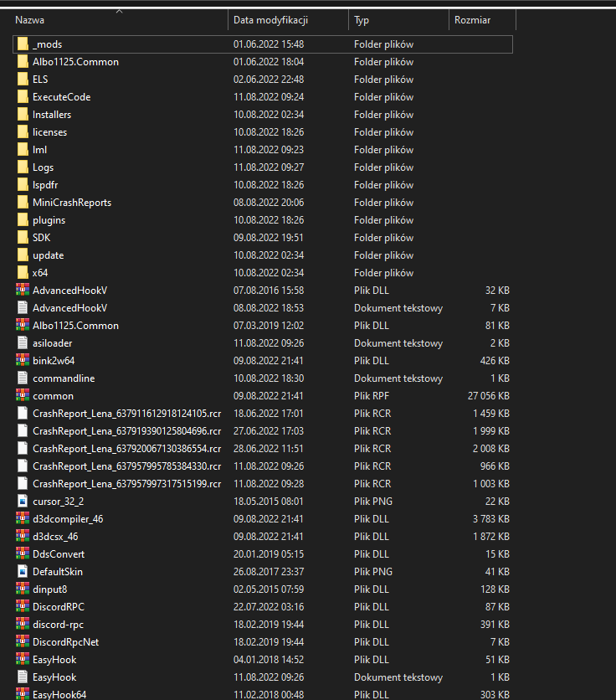Screen dimensions: 616x700
Task: Click the AdvancedHookV DLL file icon
Action: pyautogui.click(x=23, y=291)
